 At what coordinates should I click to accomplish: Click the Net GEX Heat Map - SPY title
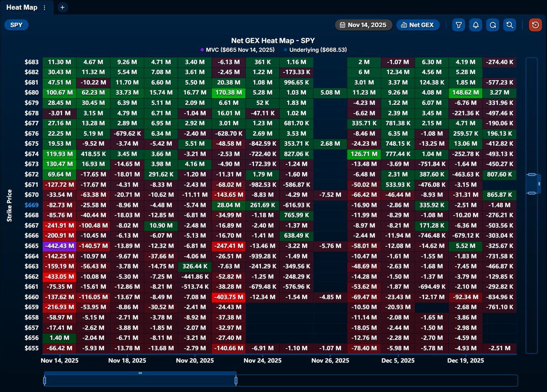(273, 40)
